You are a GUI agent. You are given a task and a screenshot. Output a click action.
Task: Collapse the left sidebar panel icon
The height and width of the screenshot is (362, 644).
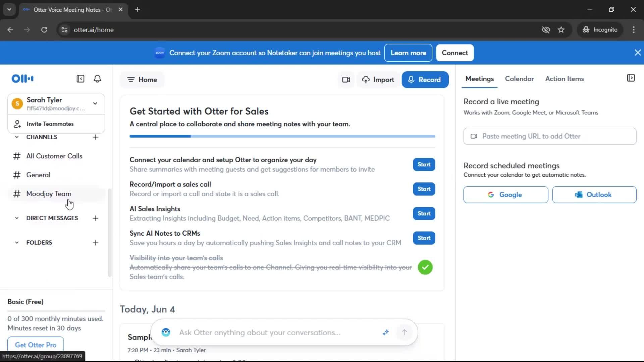pos(80,79)
